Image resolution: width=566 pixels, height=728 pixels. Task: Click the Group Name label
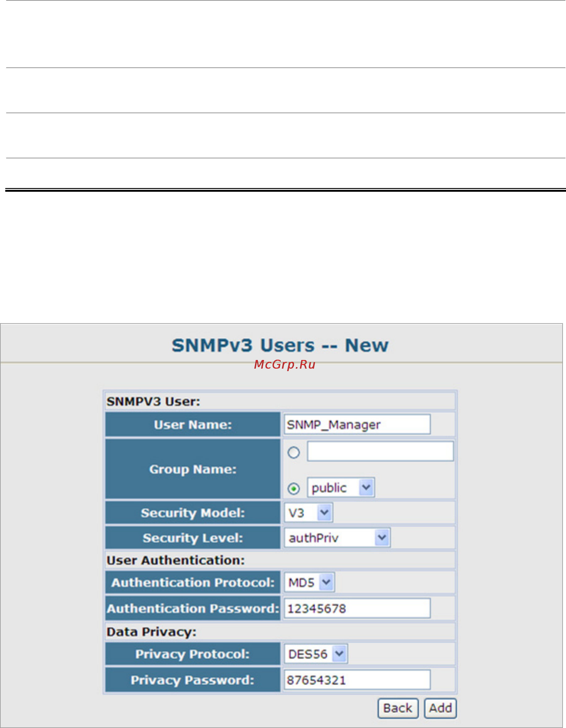tap(193, 469)
